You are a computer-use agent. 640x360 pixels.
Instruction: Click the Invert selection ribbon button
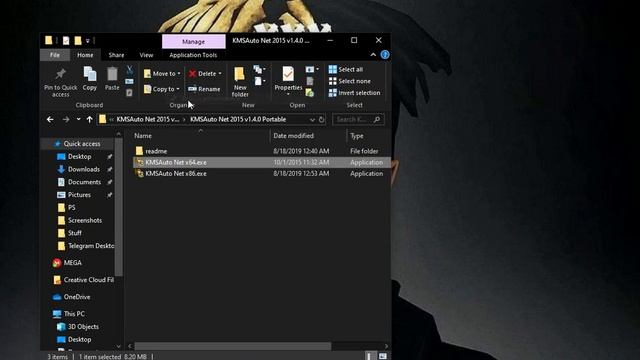point(354,93)
